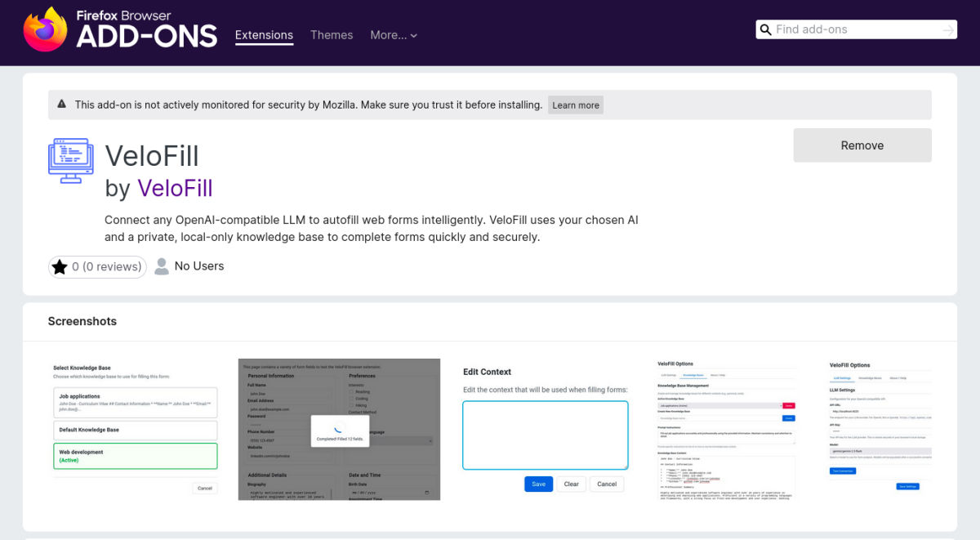Image resolution: width=980 pixels, height=540 pixels.
Task: Open the VeloFill author link
Action: pyautogui.click(x=175, y=189)
